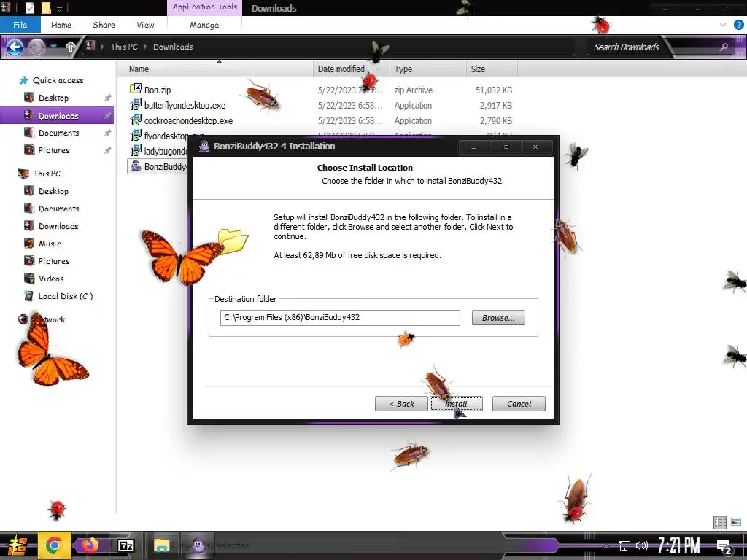747x560 pixels.
Task: Open Desktop under This PC
Action: pos(53,191)
